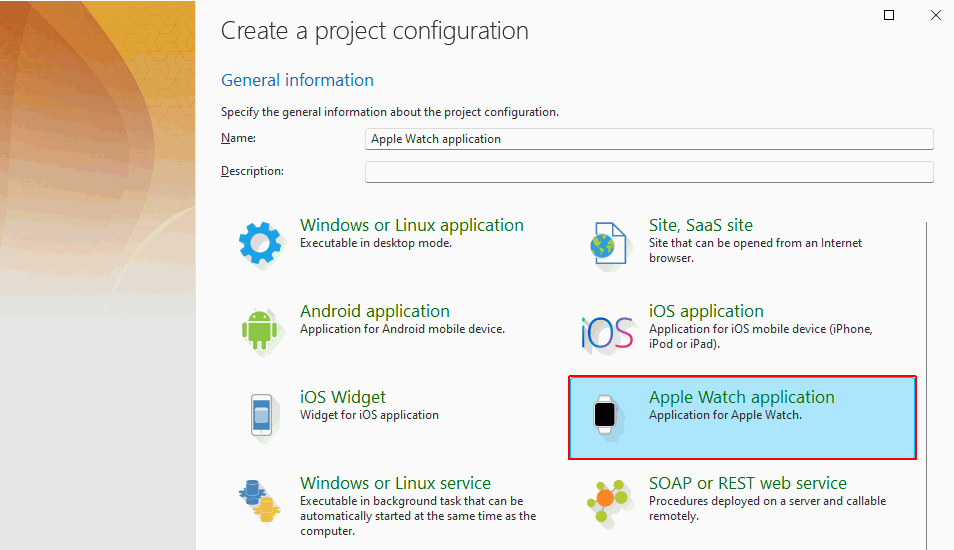Maximize the project configuration window
This screenshot has height=550, width=954.
[x=889, y=15]
